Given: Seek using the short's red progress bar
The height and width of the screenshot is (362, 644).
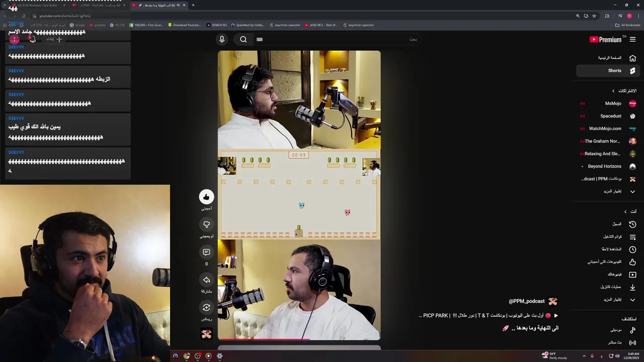Looking at the screenshot, I should (299, 339).
